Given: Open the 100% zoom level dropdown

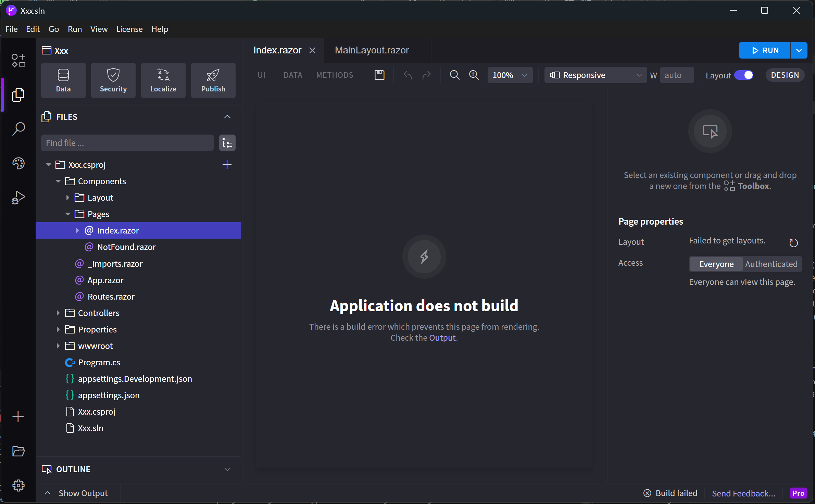Looking at the screenshot, I should 510,75.
